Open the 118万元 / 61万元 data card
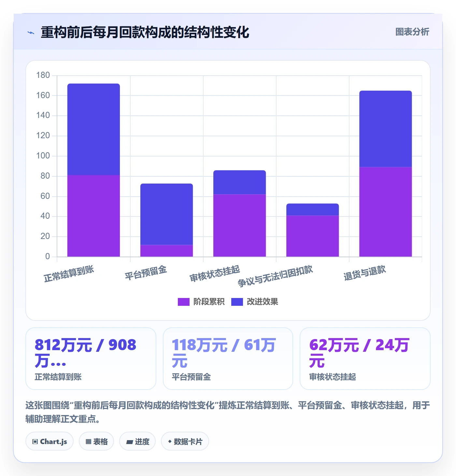 click(228, 359)
